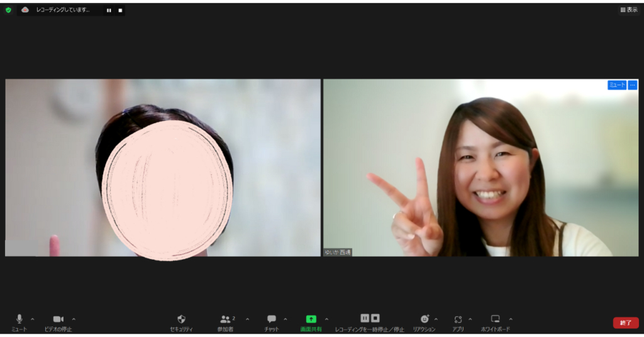Start screen sharing with green share icon
The height and width of the screenshot is (337, 644).
(311, 319)
